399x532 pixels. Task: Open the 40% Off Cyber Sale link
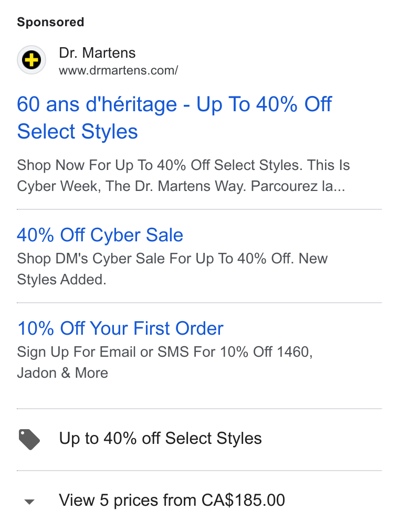(100, 235)
